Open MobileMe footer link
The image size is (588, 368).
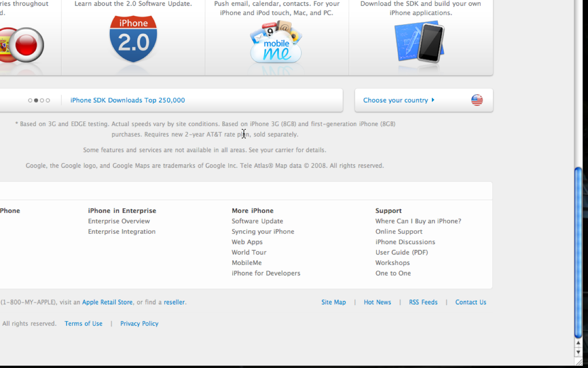(x=247, y=263)
